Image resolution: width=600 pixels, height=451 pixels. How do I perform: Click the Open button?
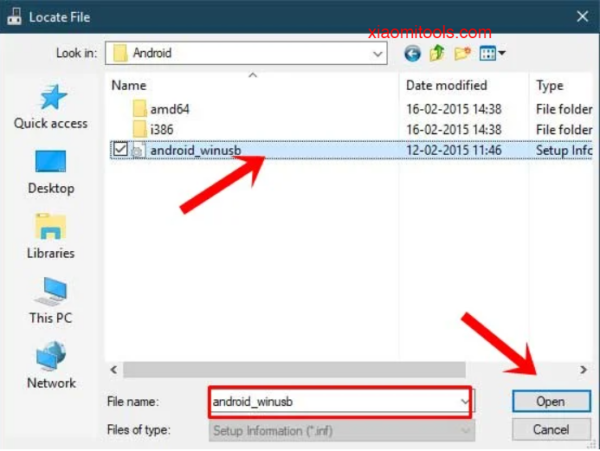(x=550, y=401)
